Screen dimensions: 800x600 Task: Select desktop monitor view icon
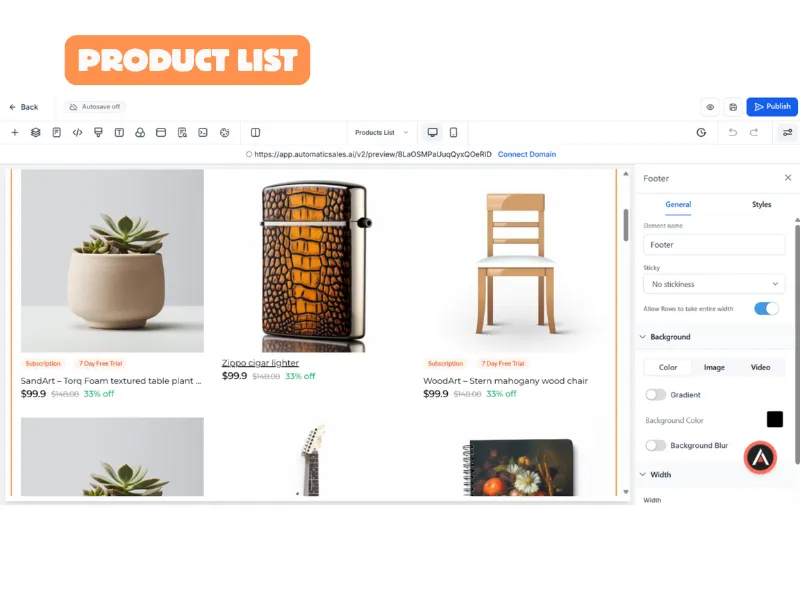coord(433,133)
